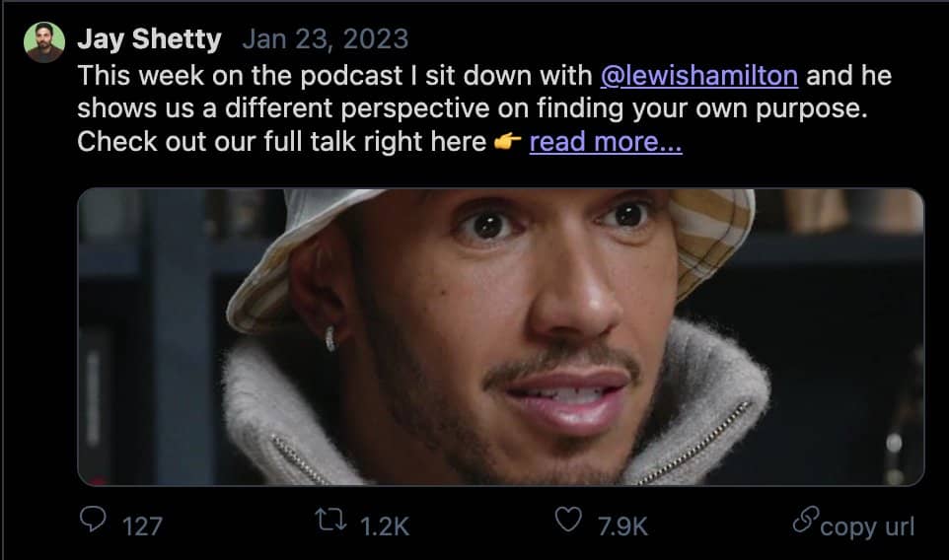Click the reply speech bubble icon
949x560 pixels.
(x=93, y=519)
